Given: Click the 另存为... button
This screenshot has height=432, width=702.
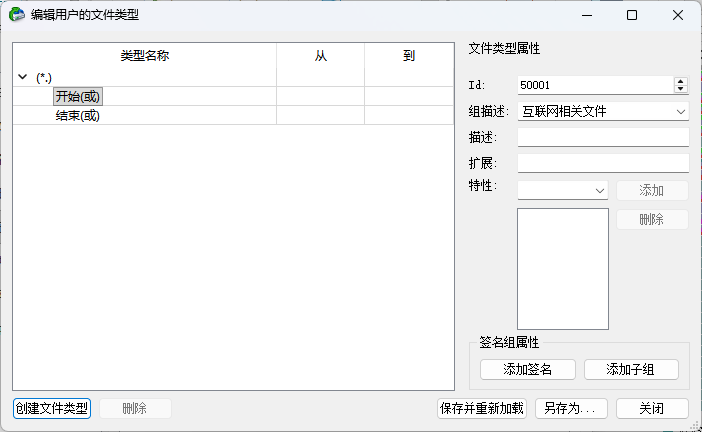Looking at the screenshot, I should point(571,408).
